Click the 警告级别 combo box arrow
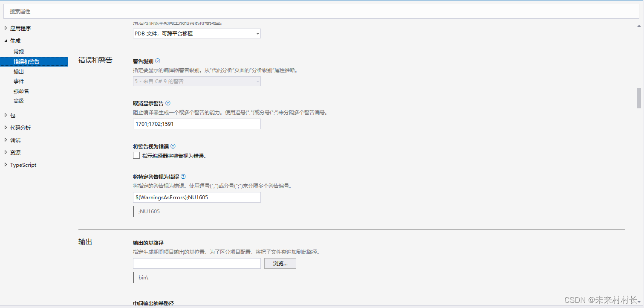This screenshot has height=308, width=644. click(x=257, y=81)
